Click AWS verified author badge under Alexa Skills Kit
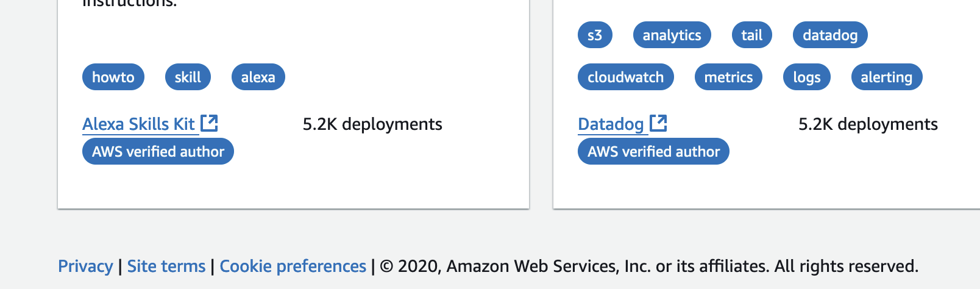This screenshot has height=289, width=980. [x=158, y=151]
